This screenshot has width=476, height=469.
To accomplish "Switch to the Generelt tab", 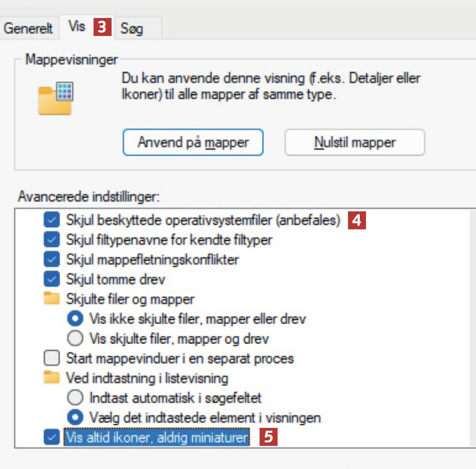I will 28,28.
